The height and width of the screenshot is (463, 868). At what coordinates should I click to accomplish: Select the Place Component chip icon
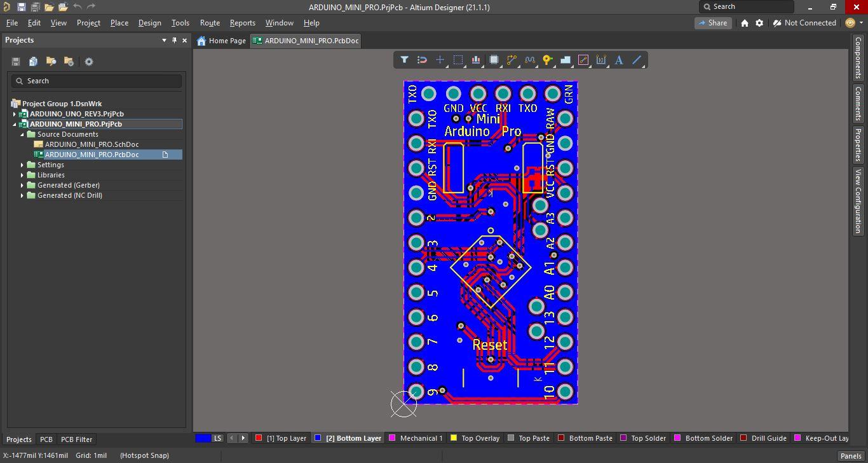click(x=494, y=60)
